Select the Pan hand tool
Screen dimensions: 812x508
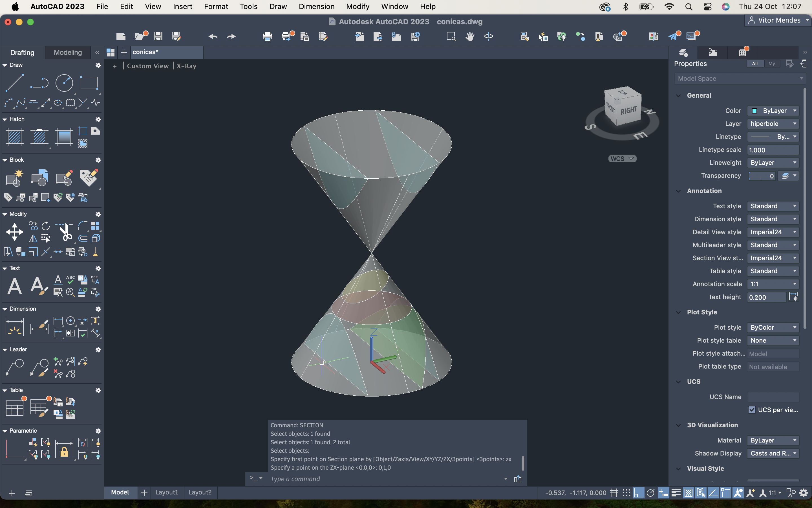[x=470, y=36]
